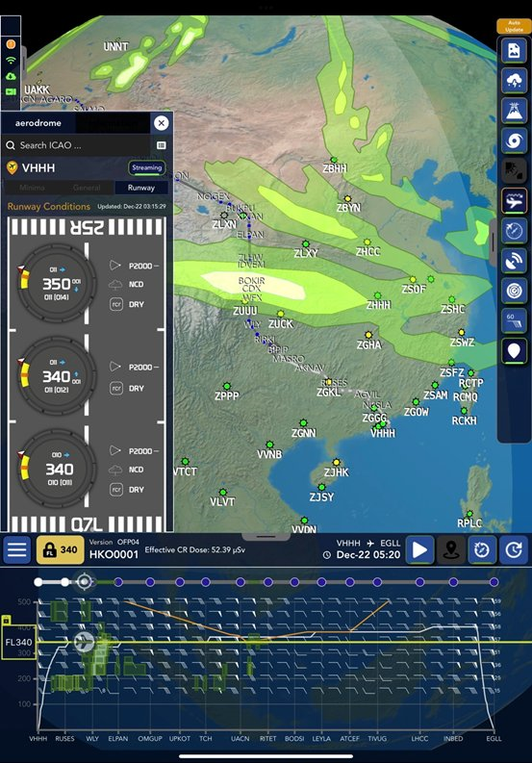Click the refresh time button
This screenshot has width=532, height=763.
(514, 549)
